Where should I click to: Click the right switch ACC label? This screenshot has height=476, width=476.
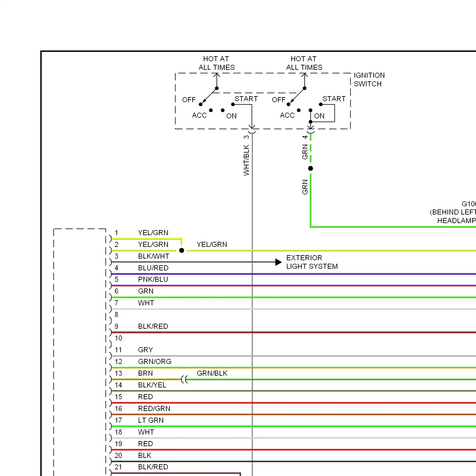coord(287,115)
